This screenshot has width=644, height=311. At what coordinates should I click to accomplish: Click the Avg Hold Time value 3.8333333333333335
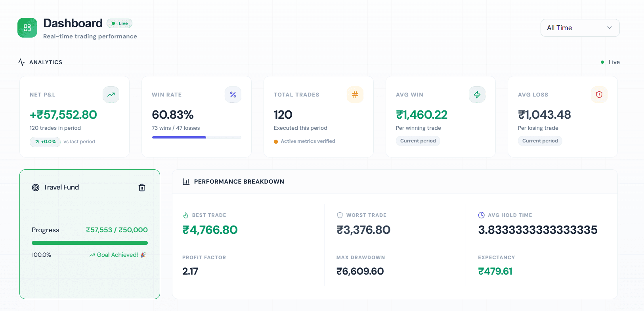coord(538,230)
